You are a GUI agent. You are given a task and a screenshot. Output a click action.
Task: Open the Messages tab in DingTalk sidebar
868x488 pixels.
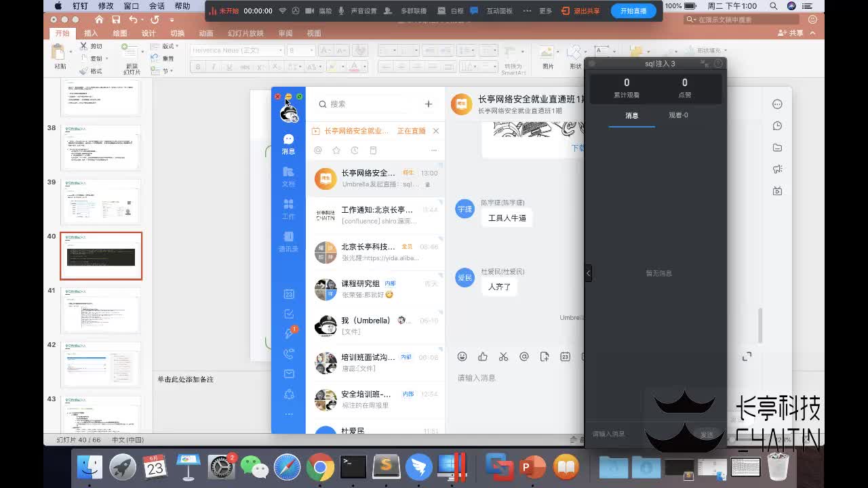tap(288, 144)
